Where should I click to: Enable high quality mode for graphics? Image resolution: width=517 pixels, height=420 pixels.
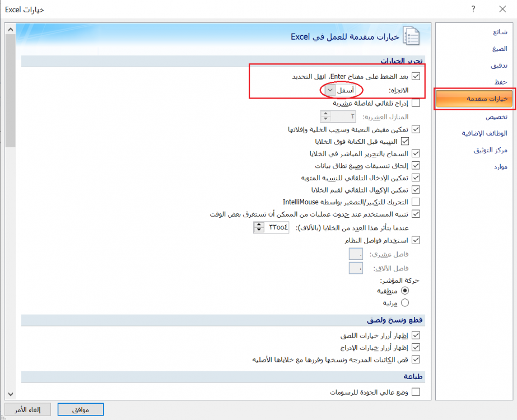pyautogui.click(x=416, y=392)
